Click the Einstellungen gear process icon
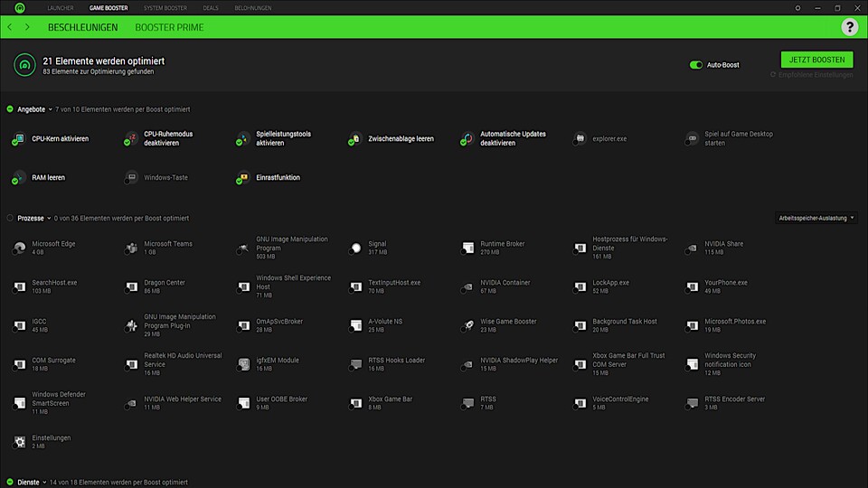The height and width of the screenshot is (488, 868). [x=19, y=442]
